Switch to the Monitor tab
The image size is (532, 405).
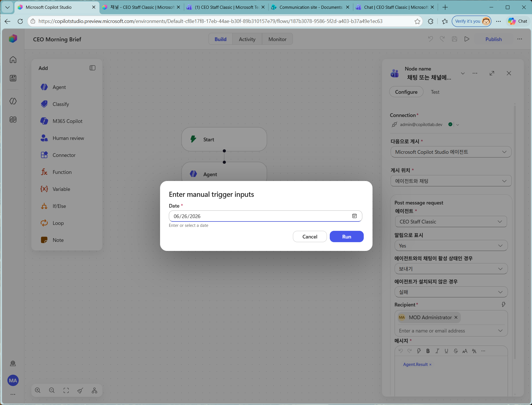point(277,39)
